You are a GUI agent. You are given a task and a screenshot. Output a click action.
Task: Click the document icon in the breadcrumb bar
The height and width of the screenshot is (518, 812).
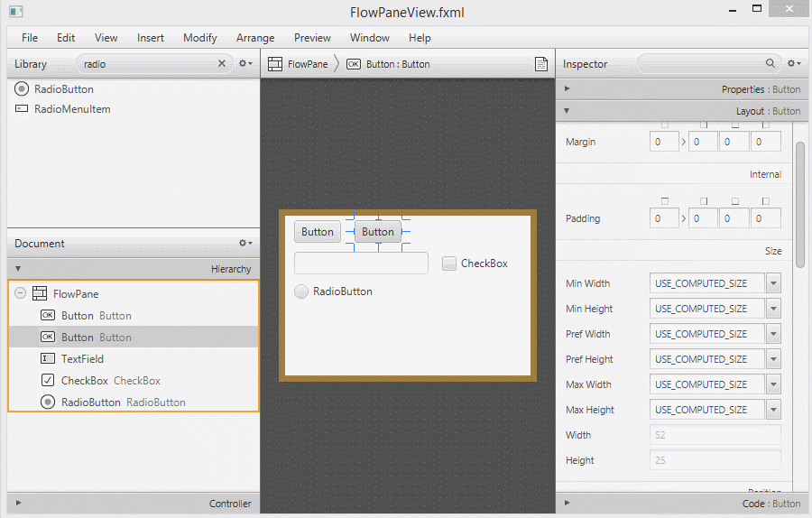pos(541,64)
